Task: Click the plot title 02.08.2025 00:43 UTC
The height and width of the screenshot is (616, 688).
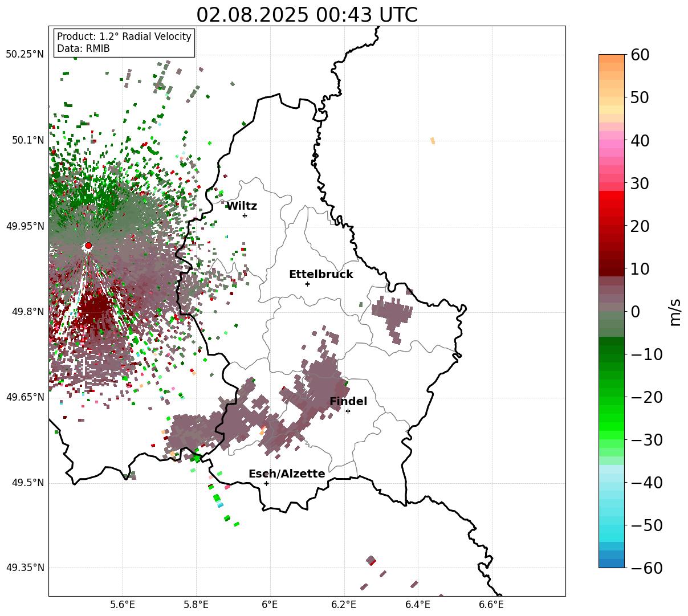Action: pos(307,15)
